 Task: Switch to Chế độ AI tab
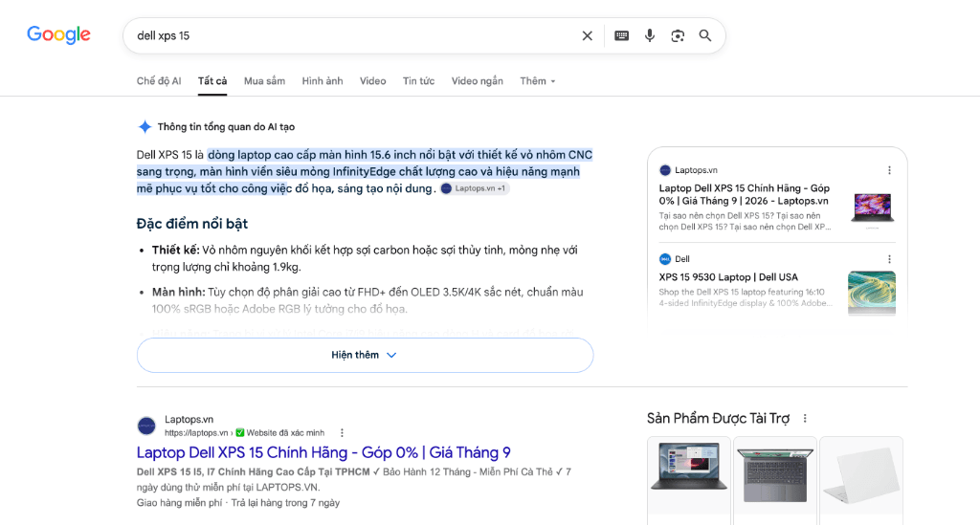coord(159,81)
